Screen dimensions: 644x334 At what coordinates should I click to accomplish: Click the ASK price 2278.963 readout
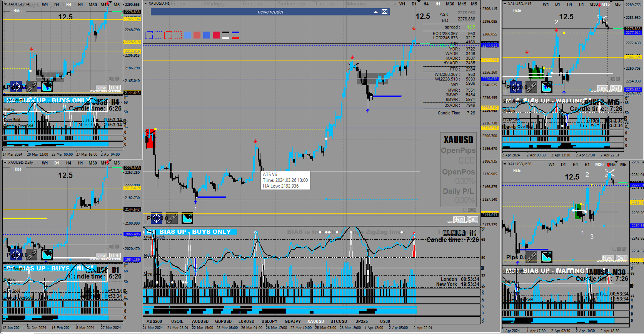pos(466,13)
